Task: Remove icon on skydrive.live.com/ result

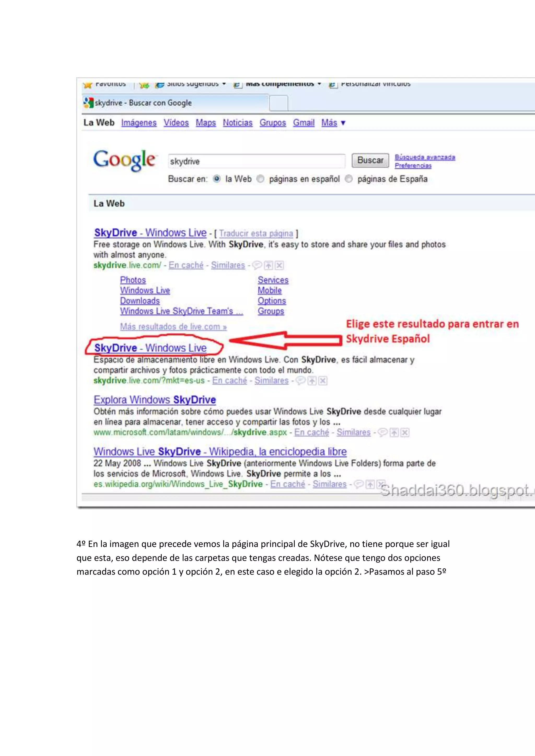Action: tap(279, 265)
